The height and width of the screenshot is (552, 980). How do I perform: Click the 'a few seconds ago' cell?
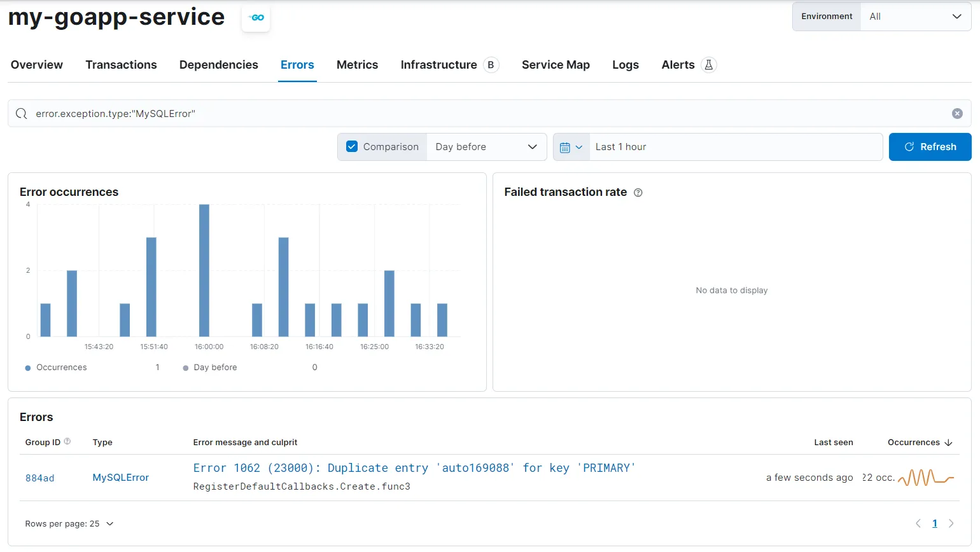click(809, 478)
